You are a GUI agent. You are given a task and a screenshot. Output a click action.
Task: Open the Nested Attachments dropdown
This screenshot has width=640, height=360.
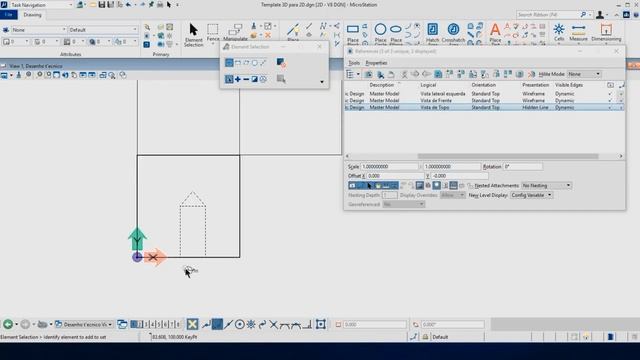point(546,185)
